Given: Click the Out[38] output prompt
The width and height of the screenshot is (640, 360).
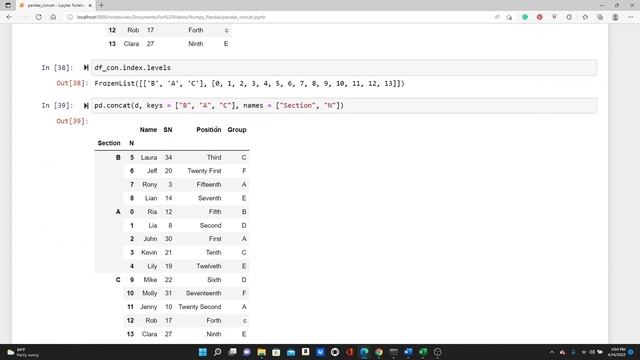Looking at the screenshot, I should pyautogui.click(x=72, y=83).
